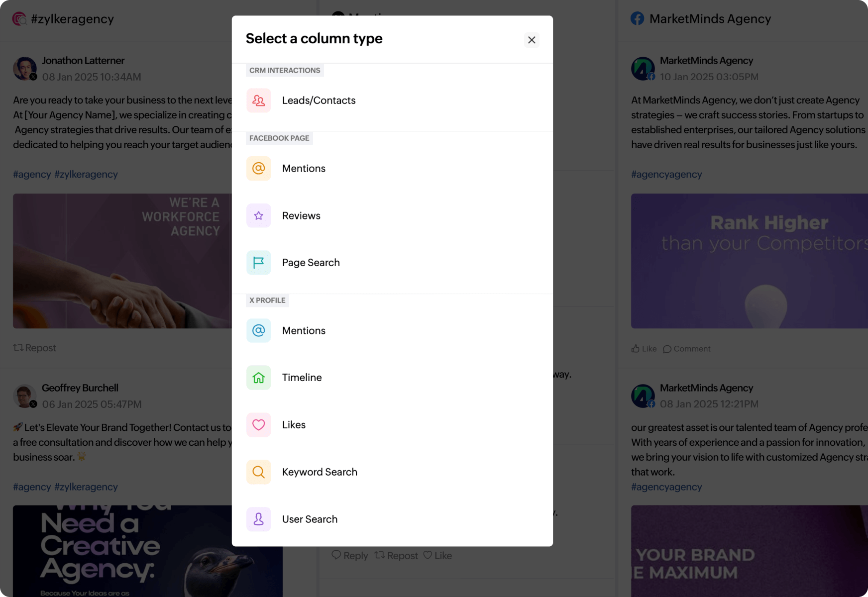Select the Page Search flag icon
This screenshot has width=868, height=597.
click(258, 263)
